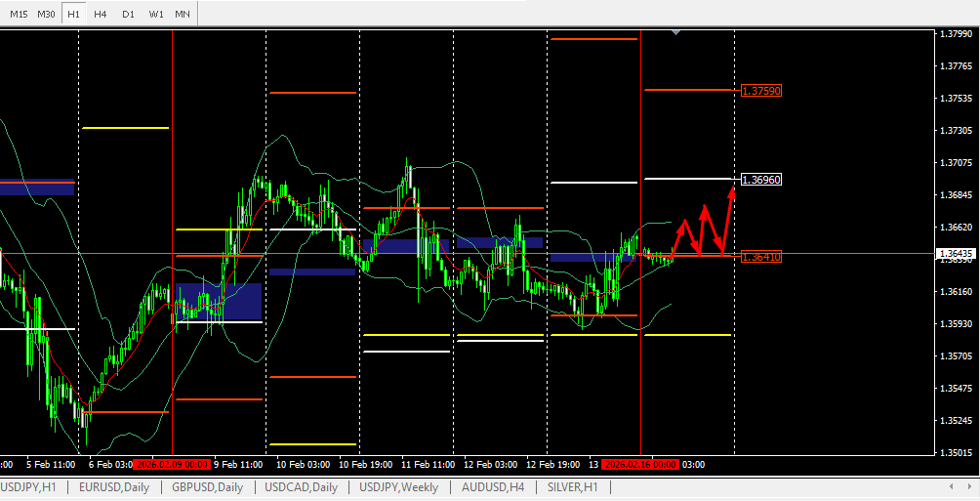The image size is (980, 501).
Task: Select the white 1.36960 price label
Action: click(x=761, y=180)
